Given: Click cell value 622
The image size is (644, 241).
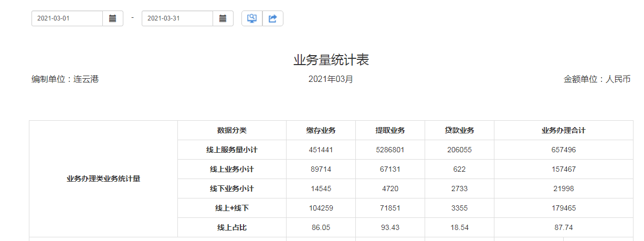Looking at the screenshot, I should [x=459, y=169].
